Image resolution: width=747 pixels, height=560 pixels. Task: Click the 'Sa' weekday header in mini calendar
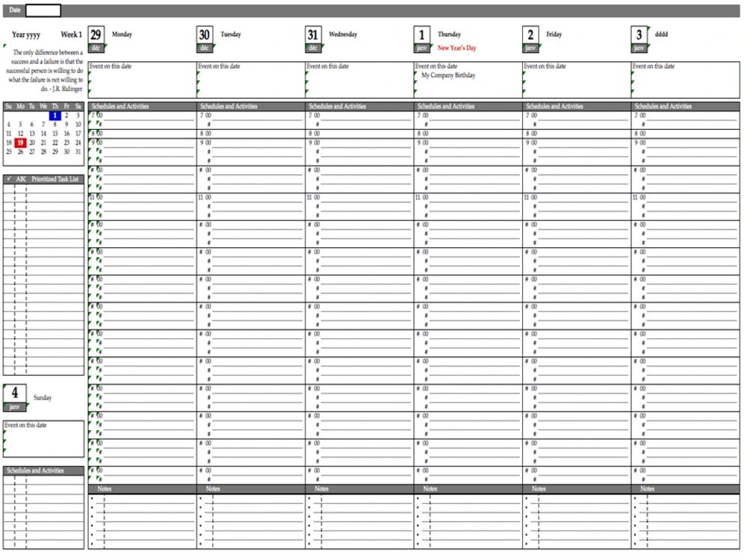pos(78,107)
